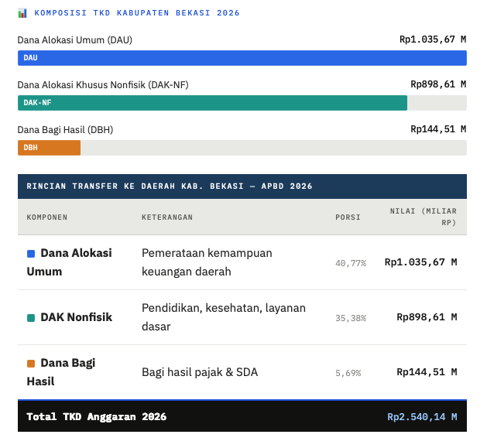The width and height of the screenshot is (487, 448).
Task: Click the '40,77%' portion cell
Action: [x=351, y=263]
